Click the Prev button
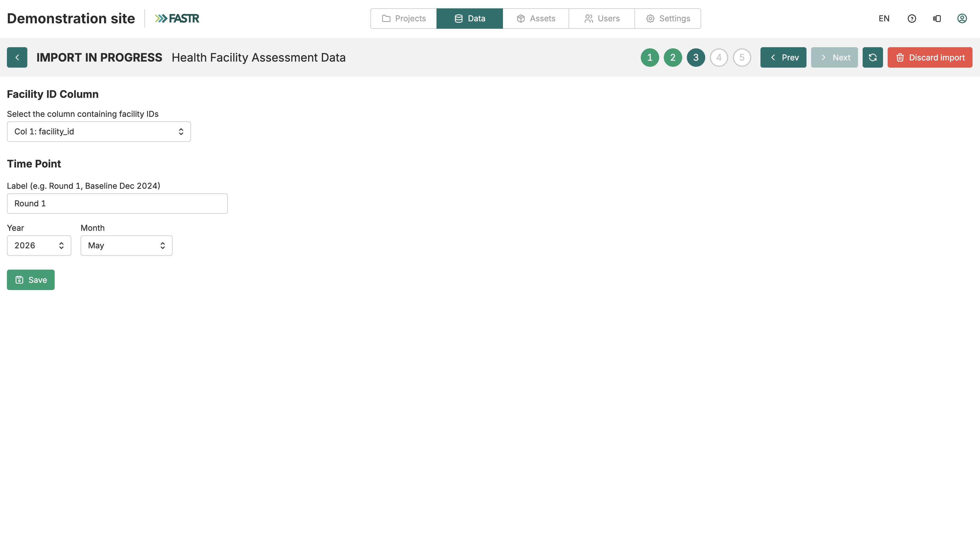The image size is (980, 545). pos(783,58)
